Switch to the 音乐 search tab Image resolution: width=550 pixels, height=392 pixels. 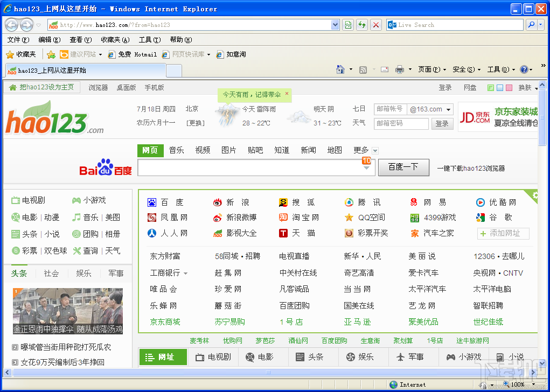(x=177, y=150)
